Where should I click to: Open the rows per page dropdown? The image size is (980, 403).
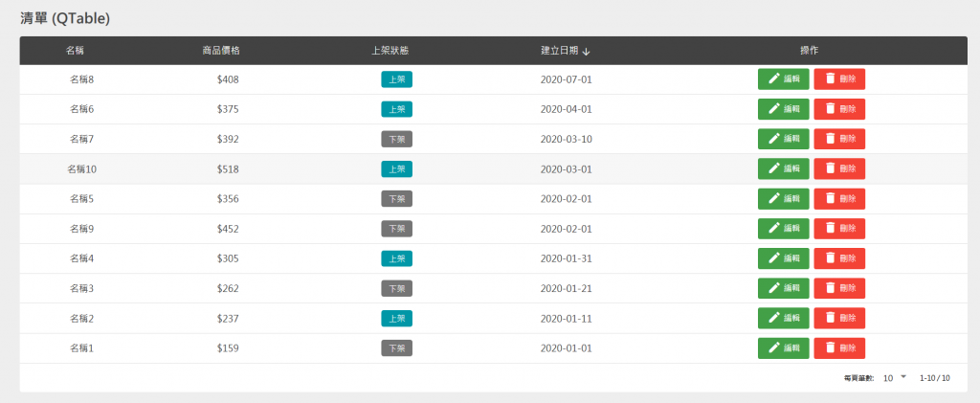(x=895, y=378)
